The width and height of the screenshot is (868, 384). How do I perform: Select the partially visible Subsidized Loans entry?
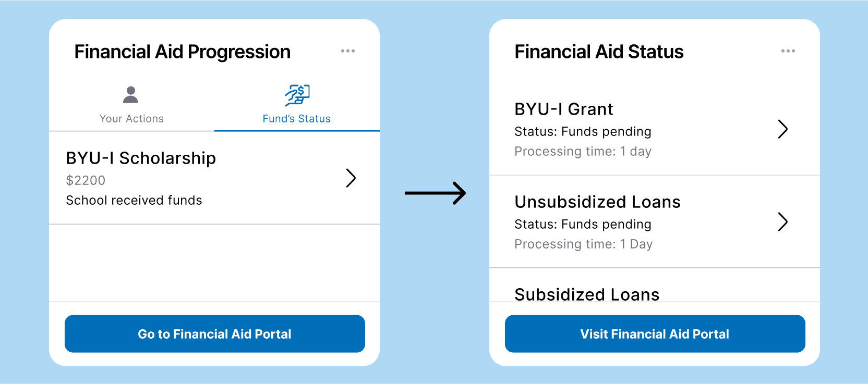coord(587,294)
